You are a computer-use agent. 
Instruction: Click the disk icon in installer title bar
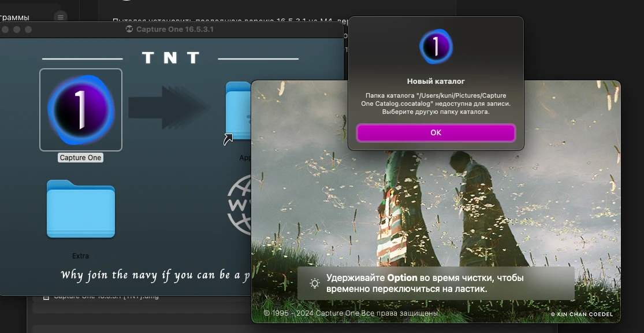click(129, 29)
